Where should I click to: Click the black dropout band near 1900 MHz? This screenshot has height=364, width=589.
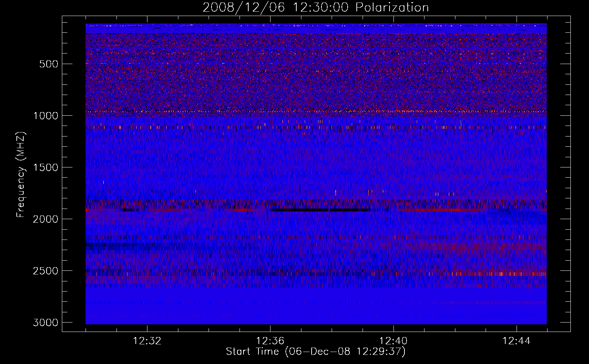point(320,210)
